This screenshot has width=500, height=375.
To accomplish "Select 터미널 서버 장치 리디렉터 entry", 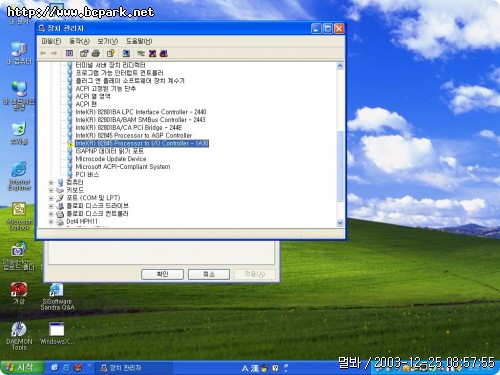I will point(110,65).
